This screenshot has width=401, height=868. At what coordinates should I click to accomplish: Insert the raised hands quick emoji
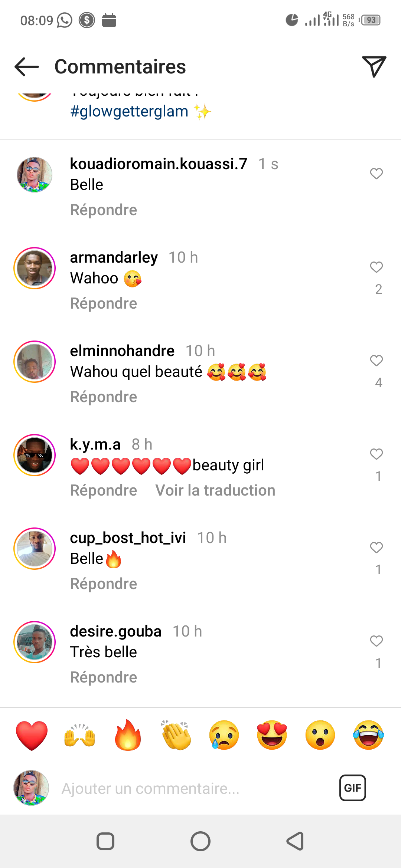[80, 735]
